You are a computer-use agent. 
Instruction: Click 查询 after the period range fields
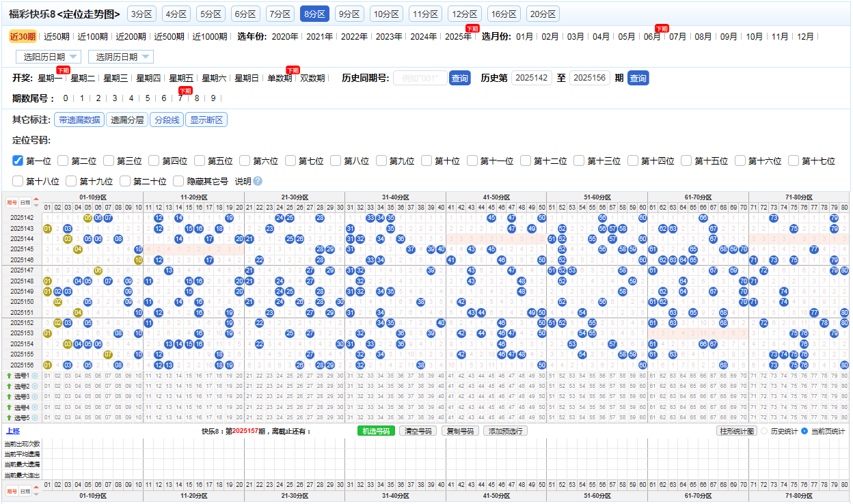(x=638, y=79)
